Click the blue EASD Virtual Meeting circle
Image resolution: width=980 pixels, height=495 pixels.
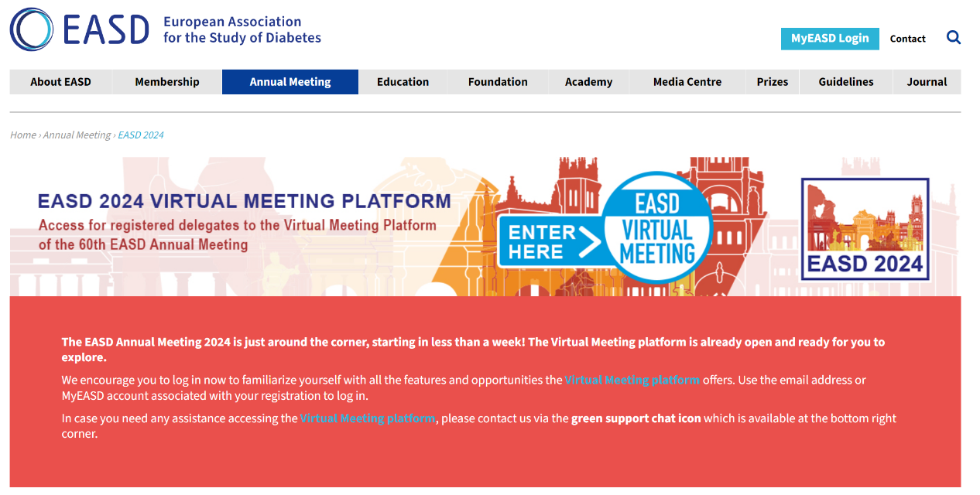pyautogui.click(x=657, y=227)
